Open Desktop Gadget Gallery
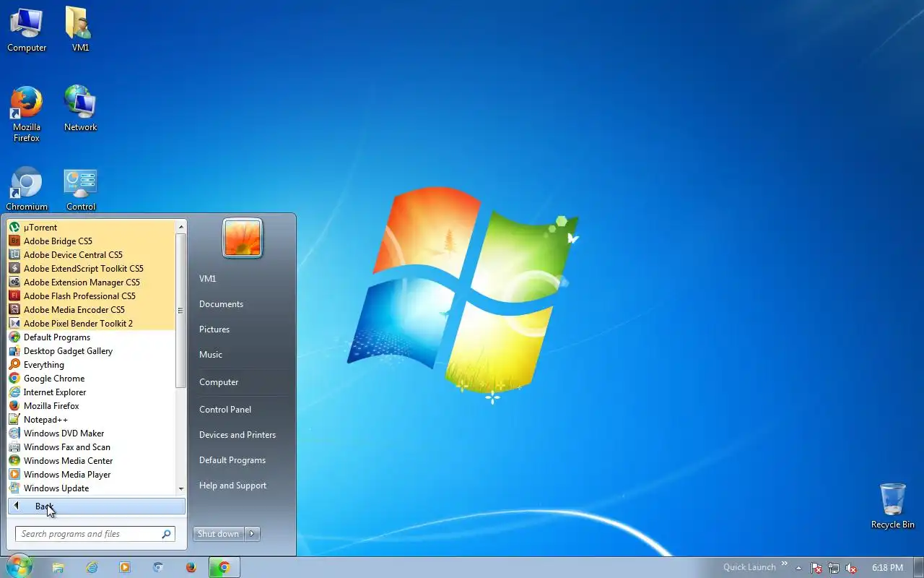The width and height of the screenshot is (924, 578). pyautogui.click(x=91, y=350)
